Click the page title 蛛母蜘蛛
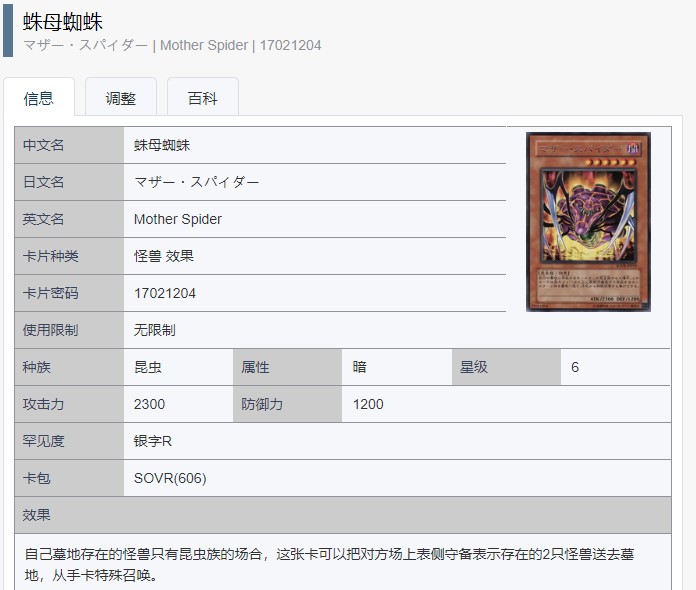The height and width of the screenshot is (590, 696). [63, 22]
